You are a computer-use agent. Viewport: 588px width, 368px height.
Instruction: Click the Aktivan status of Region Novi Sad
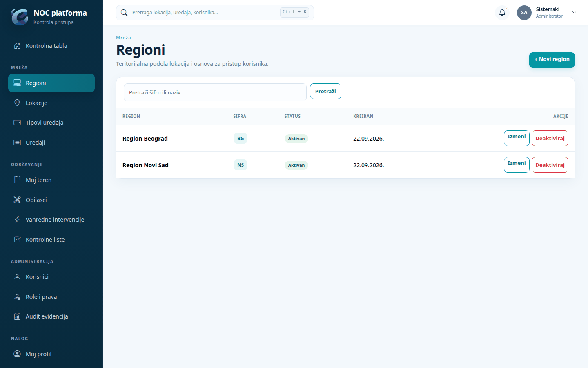coord(296,165)
